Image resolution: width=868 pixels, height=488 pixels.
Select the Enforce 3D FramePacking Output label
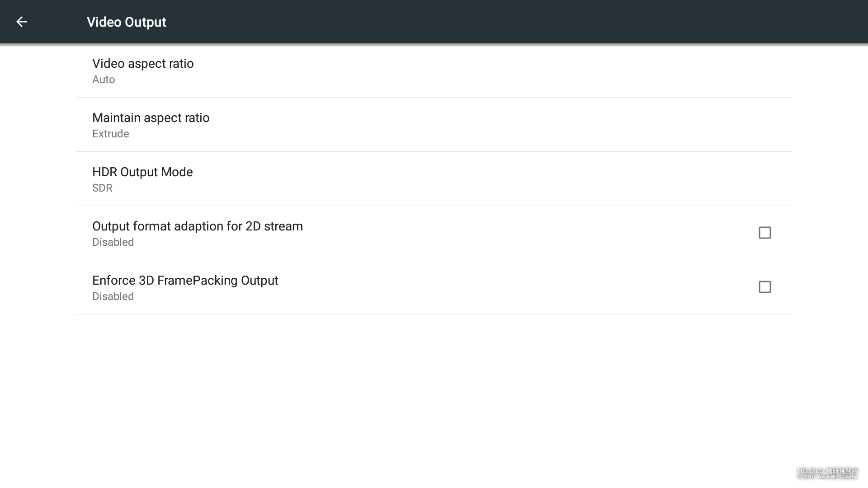pos(185,280)
